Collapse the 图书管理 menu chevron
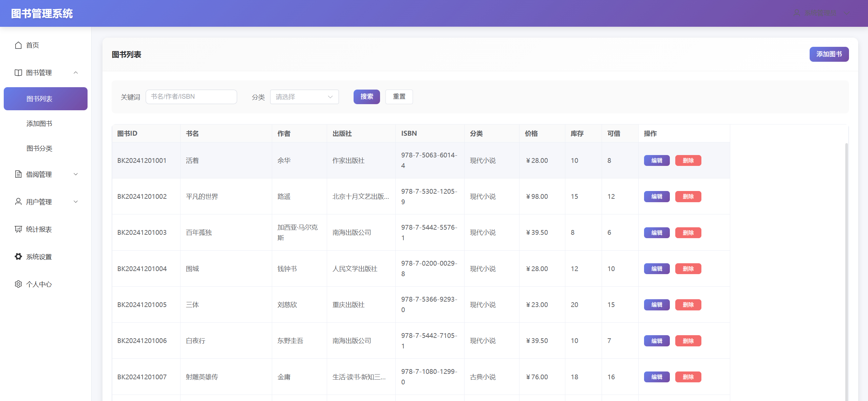Image resolution: width=868 pixels, height=401 pixels. coord(76,73)
